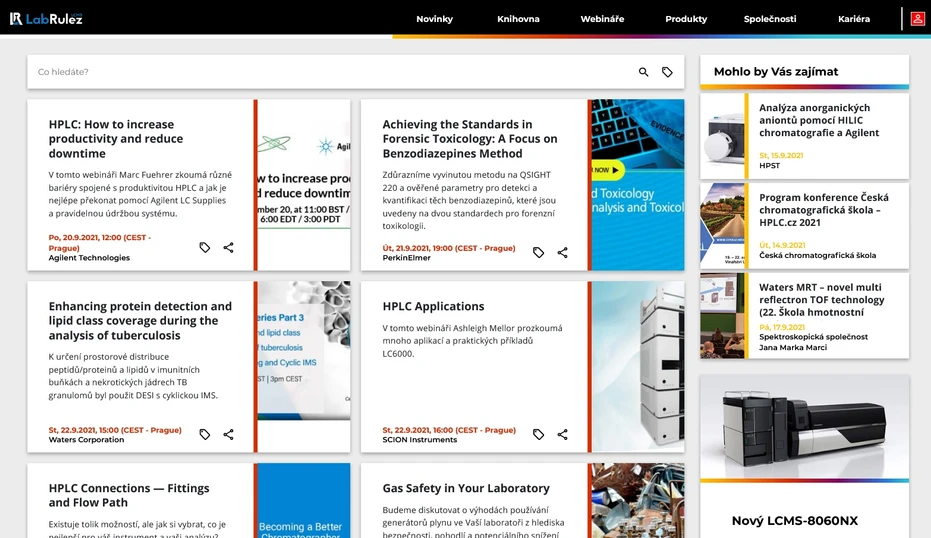Click date 'St, 22.9.2021, 16:00 (CEST - Prague)'
This screenshot has width=931, height=538.
449,430
